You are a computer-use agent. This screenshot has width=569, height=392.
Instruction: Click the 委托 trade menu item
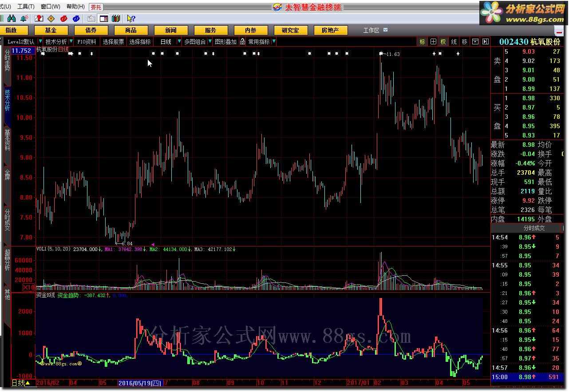point(95,7)
